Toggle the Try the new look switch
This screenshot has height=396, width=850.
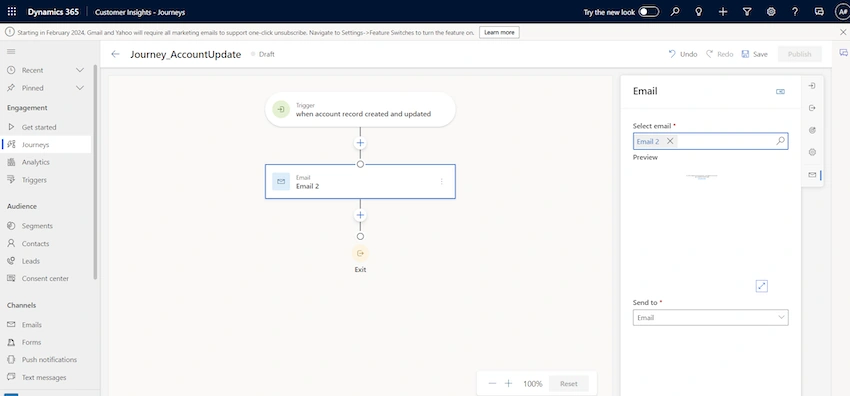click(x=648, y=11)
